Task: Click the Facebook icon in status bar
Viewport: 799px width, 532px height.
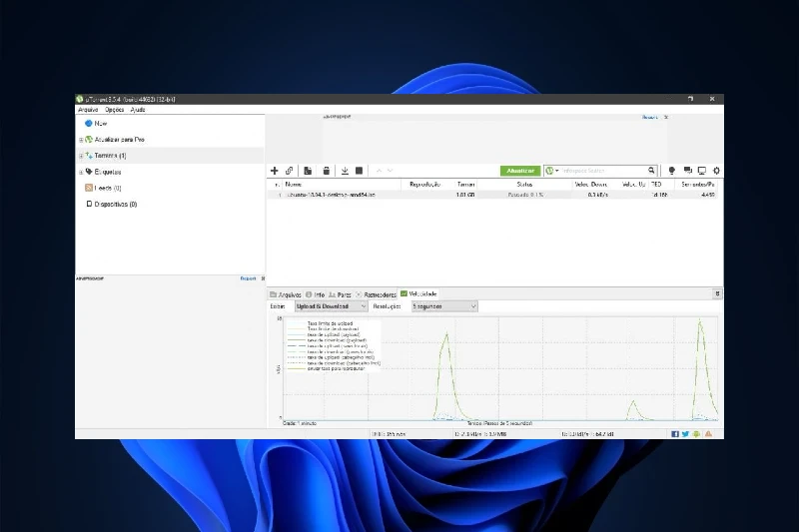Action: (675, 434)
